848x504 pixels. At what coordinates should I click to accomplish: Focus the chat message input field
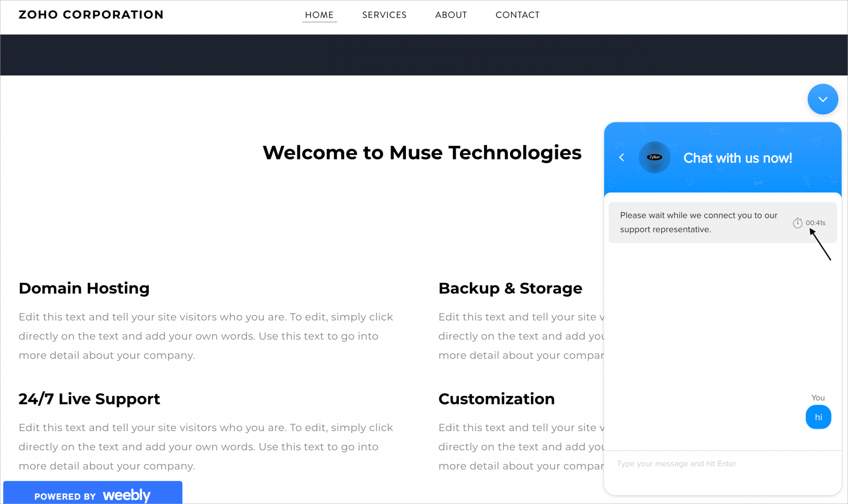(x=722, y=464)
